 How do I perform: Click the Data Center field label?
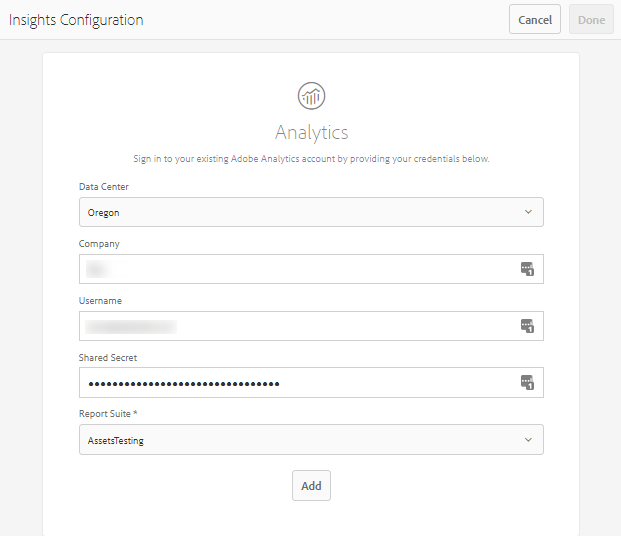point(104,187)
